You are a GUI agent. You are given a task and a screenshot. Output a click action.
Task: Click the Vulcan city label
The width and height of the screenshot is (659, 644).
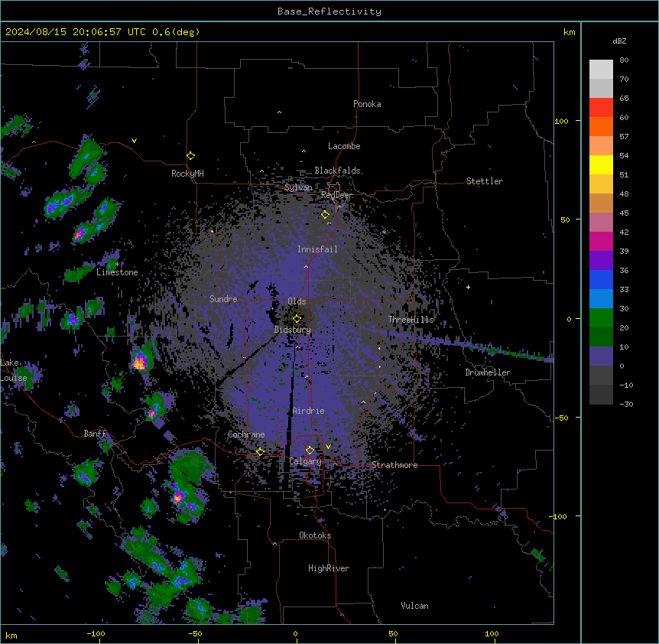click(x=415, y=606)
